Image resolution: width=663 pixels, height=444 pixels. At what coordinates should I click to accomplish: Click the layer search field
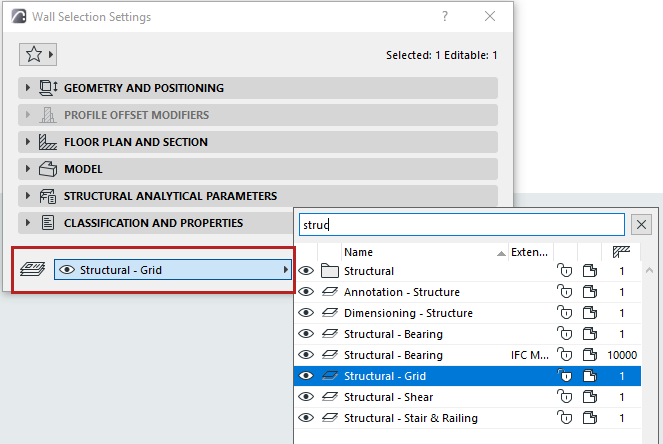460,225
